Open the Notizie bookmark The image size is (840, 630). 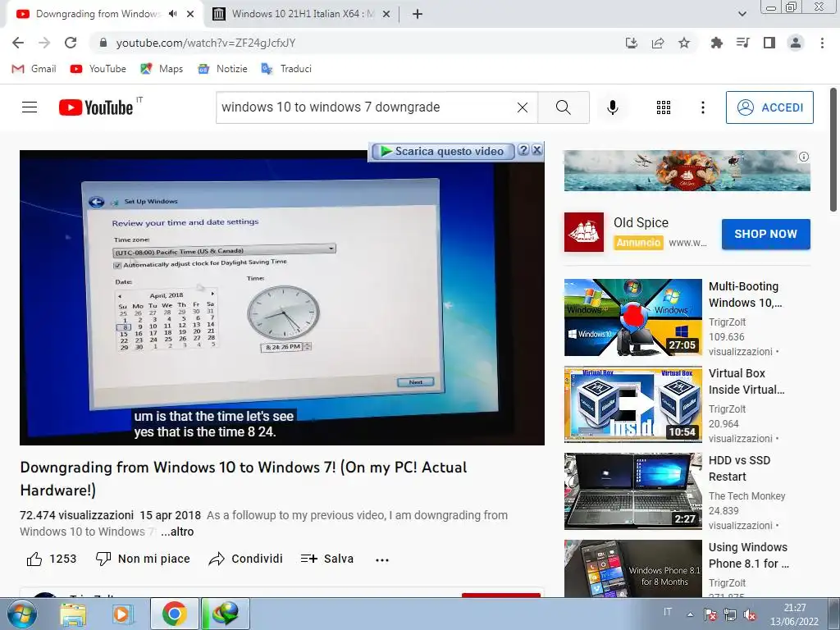tap(222, 69)
